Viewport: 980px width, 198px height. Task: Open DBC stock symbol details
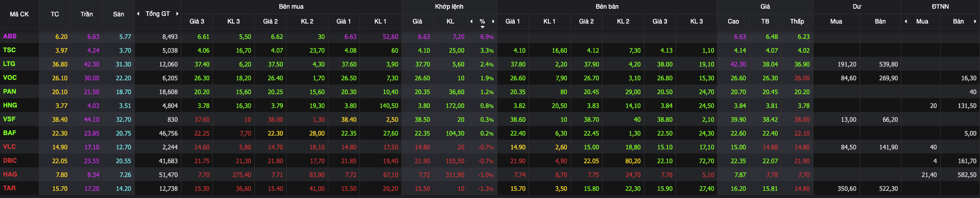10,161
